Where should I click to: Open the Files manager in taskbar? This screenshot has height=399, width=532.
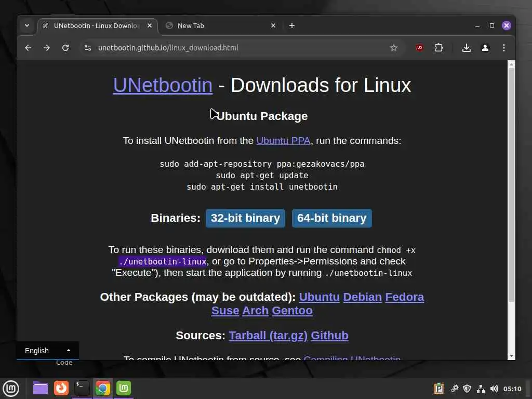(x=41, y=388)
